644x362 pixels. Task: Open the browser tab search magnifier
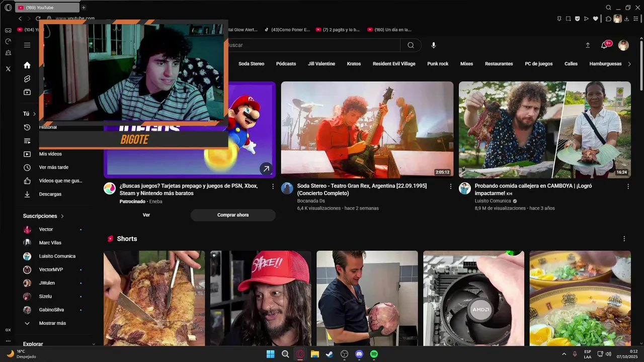click(608, 8)
